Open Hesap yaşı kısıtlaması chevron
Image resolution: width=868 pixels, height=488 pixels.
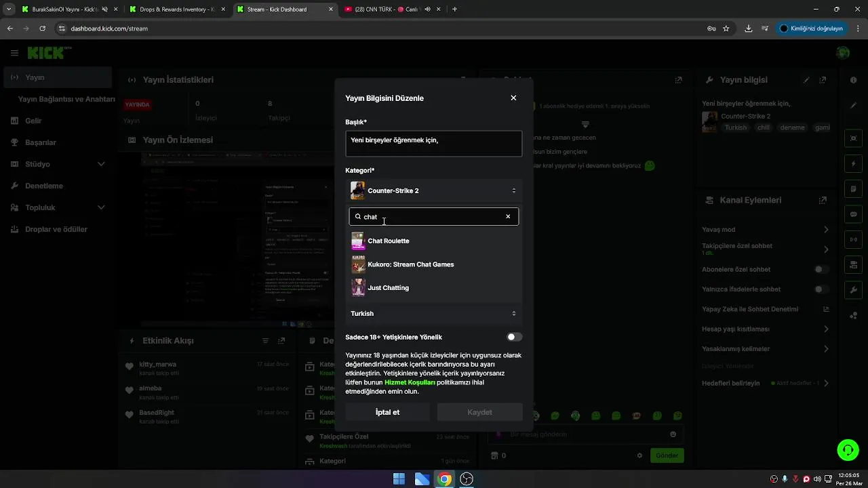(826, 329)
